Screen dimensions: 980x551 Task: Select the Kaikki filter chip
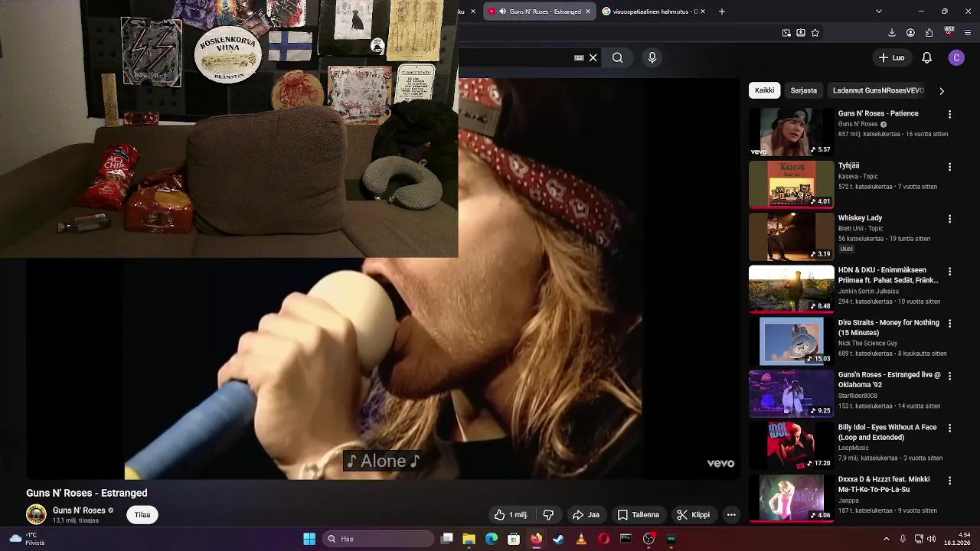[x=764, y=90]
